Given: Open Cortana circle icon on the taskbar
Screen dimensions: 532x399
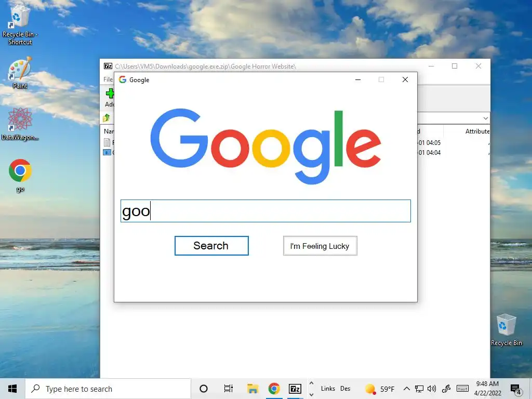Looking at the screenshot, I should [204, 389].
